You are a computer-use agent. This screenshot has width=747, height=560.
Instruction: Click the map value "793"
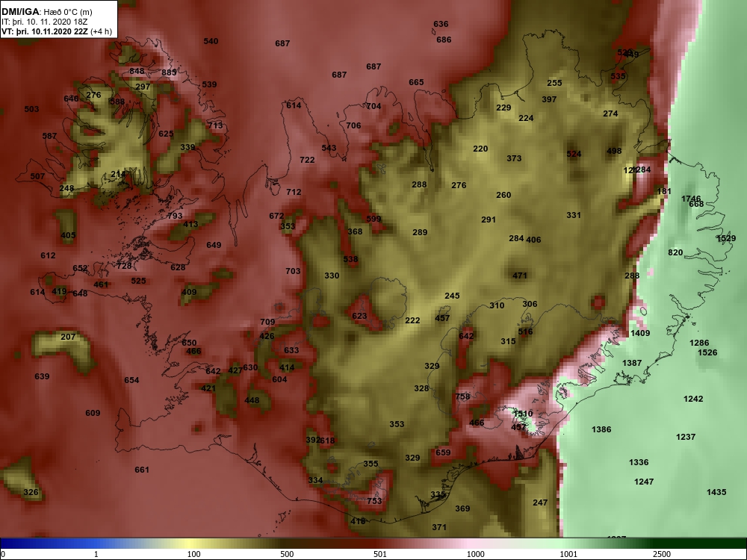[x=175, y=216]
